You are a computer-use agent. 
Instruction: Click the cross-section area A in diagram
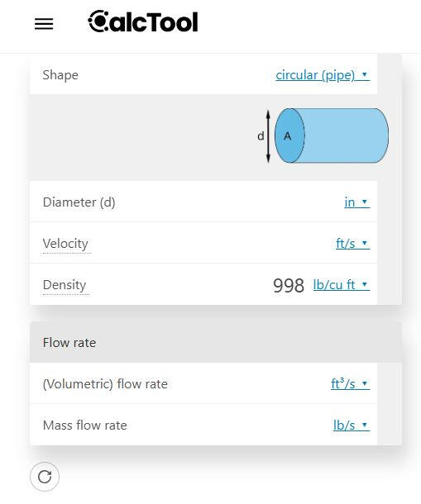[289, 136]
